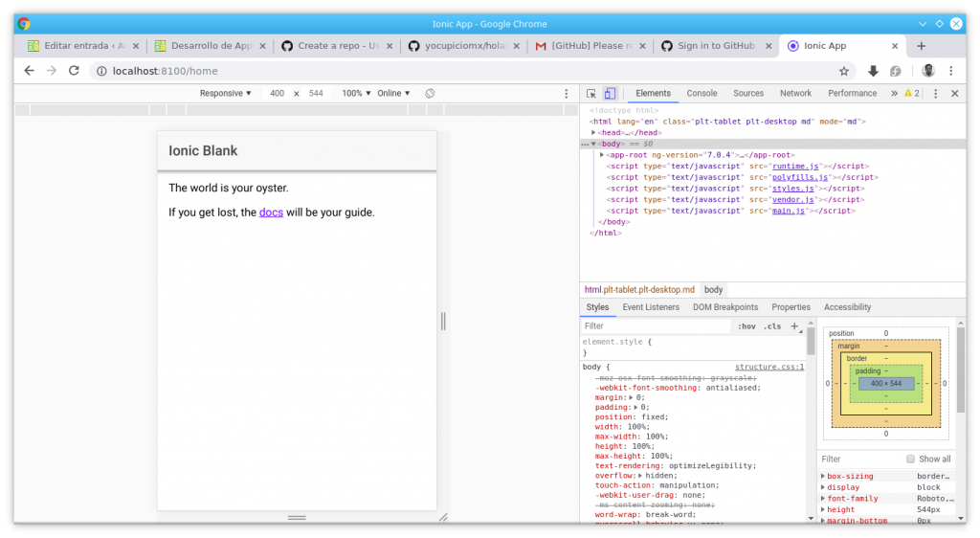The width and height of the screenshot is (980, 538).
Task: Show more DevTools tabs chevrons
Action: click(895, 93)
